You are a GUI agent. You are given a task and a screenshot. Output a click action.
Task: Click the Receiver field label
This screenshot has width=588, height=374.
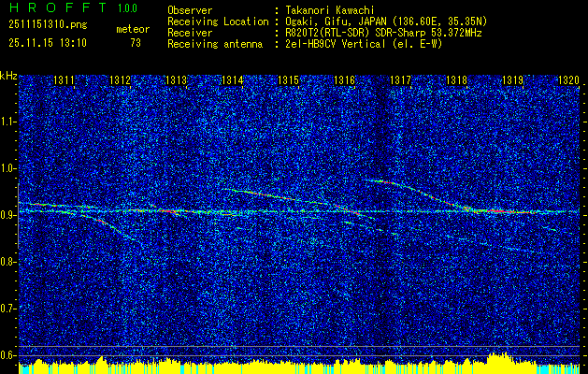coord(190,33)
